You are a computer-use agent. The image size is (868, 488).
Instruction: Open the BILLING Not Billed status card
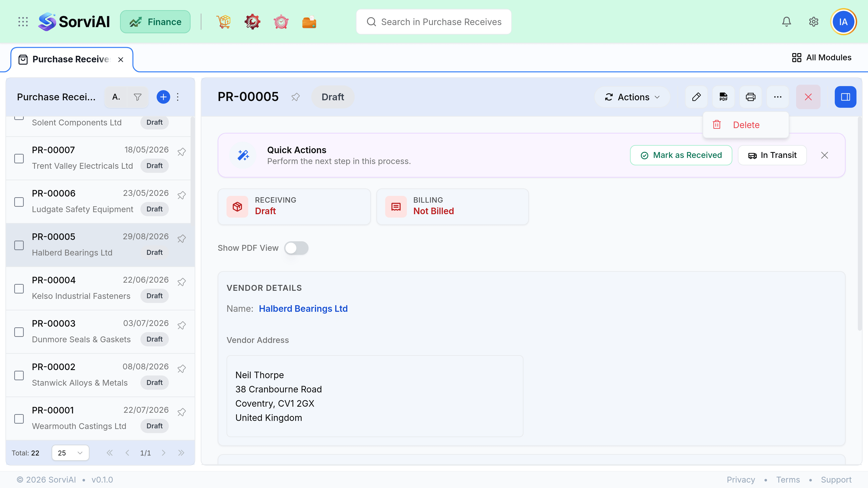click(x=453, y=206)
